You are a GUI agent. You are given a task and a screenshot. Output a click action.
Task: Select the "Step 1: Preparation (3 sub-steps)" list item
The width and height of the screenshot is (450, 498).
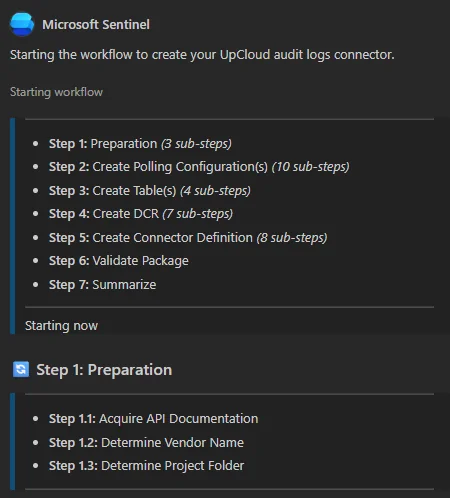(140, 144)
